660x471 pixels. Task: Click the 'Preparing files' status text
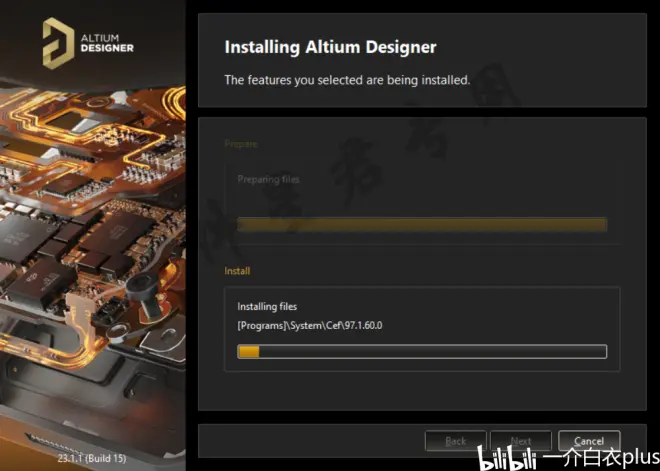click(268, 180)
